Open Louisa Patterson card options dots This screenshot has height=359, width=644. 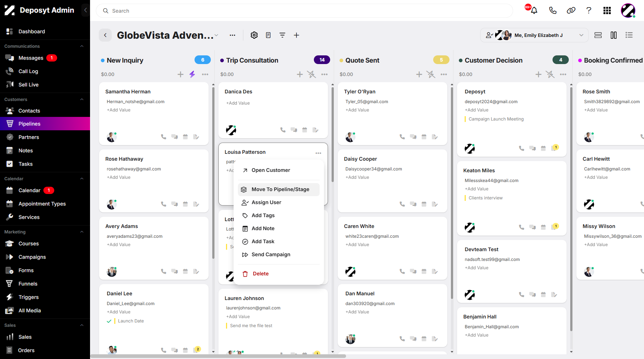(318, 153)
